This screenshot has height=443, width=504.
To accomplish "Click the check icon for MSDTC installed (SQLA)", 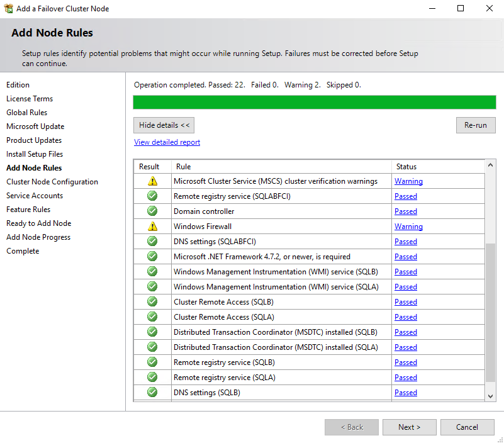I will pos(152,347).
